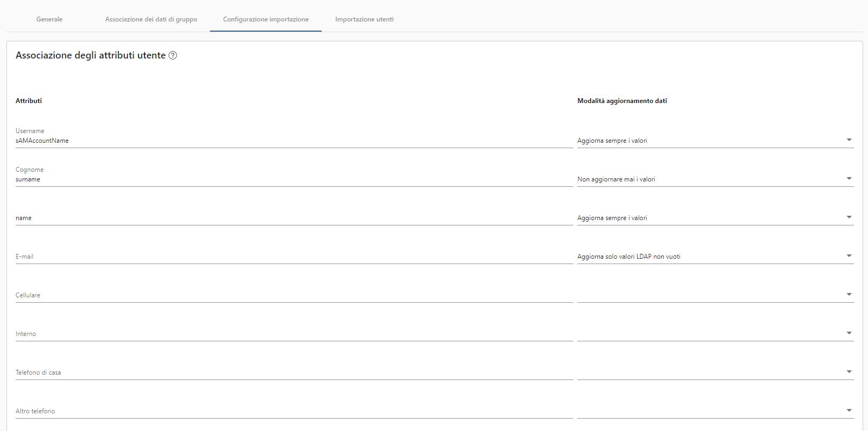This screenshot has height=431, width=868.
Task: Edit the field containing name
Action: [x=294, y=218]
